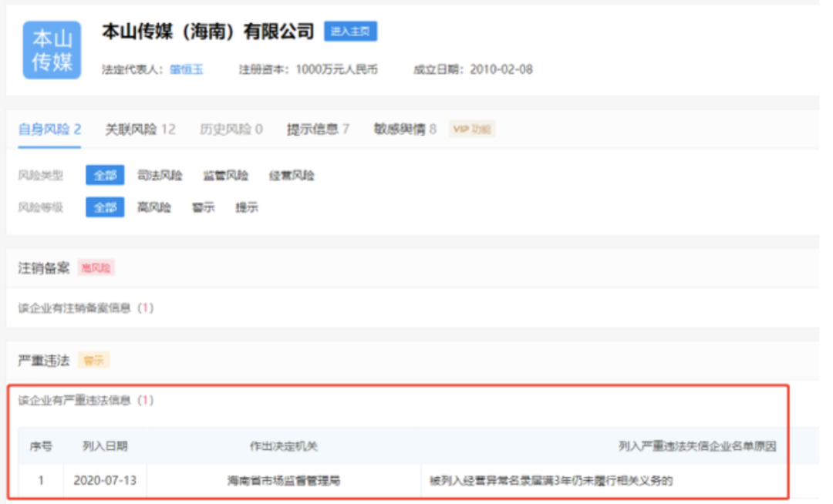This screenshot has width=833, height=504.
Task: Select the 海南省市场监督管理局 cell
Action: [284, 481]
